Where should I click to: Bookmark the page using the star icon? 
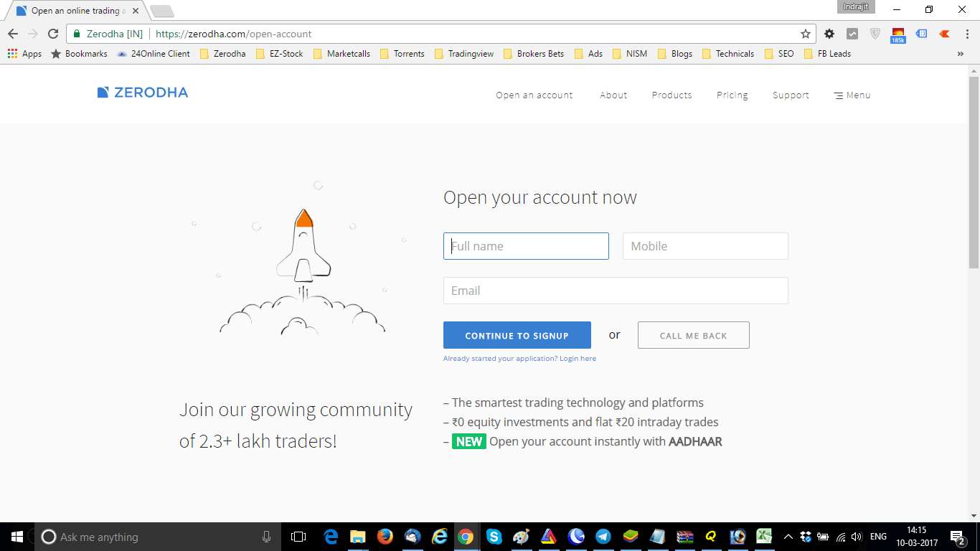point(806,33)
